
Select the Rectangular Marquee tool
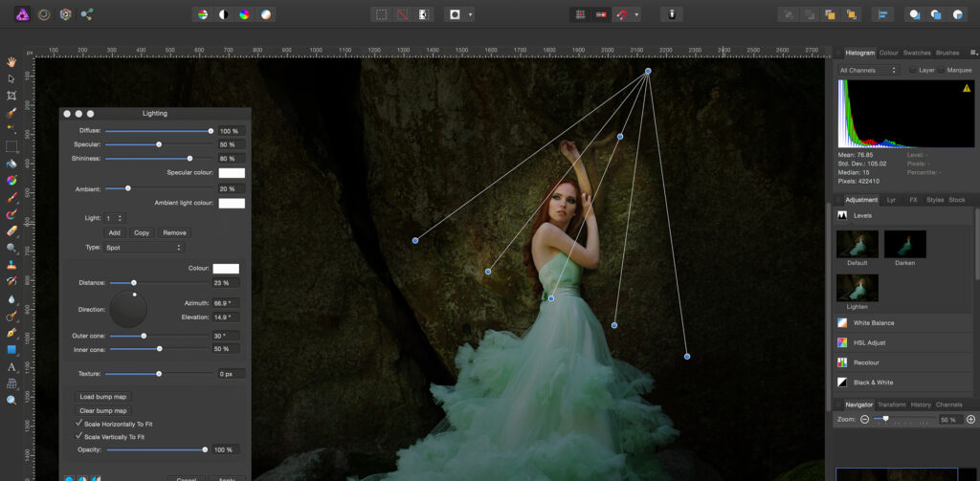[x=11, y=147]
